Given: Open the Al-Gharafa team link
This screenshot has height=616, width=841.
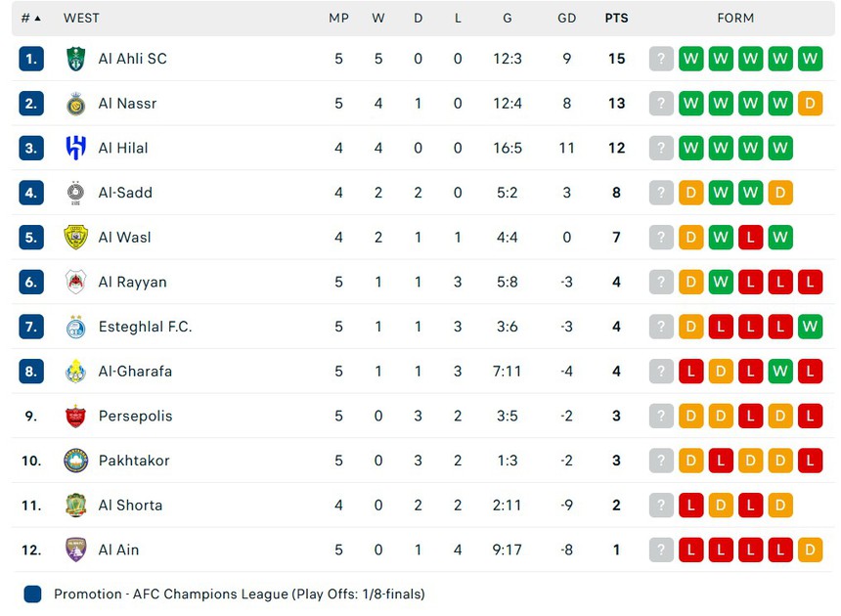Looking at the screenshot, I should click(x=135, y=372).
